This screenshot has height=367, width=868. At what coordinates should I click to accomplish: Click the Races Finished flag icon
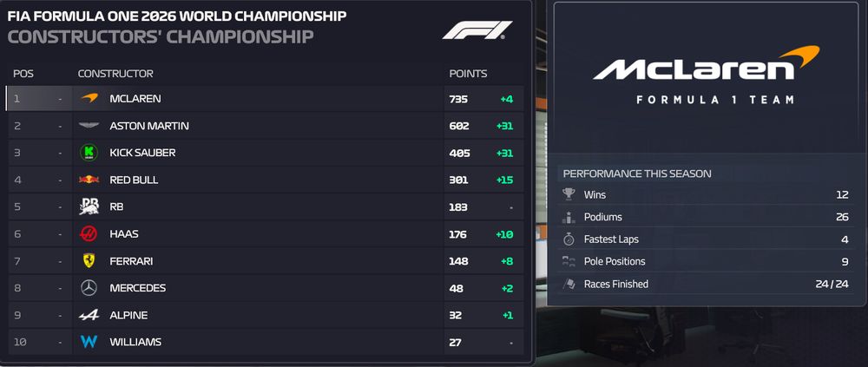(569, 284)
